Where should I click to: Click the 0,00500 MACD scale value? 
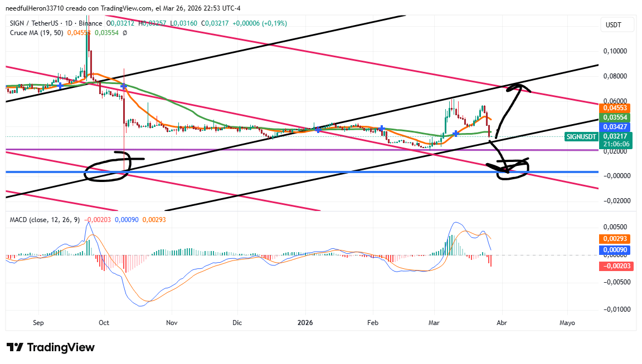click(x=615, y=227)
